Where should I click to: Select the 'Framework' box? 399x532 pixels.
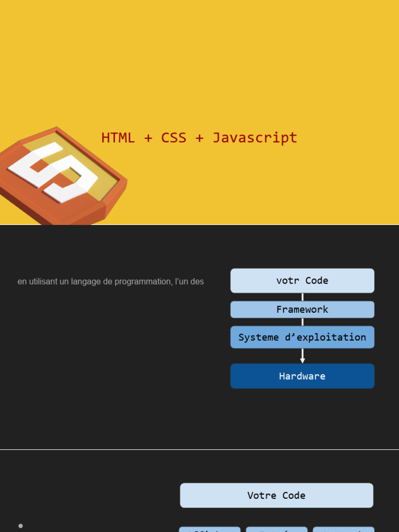302,310
